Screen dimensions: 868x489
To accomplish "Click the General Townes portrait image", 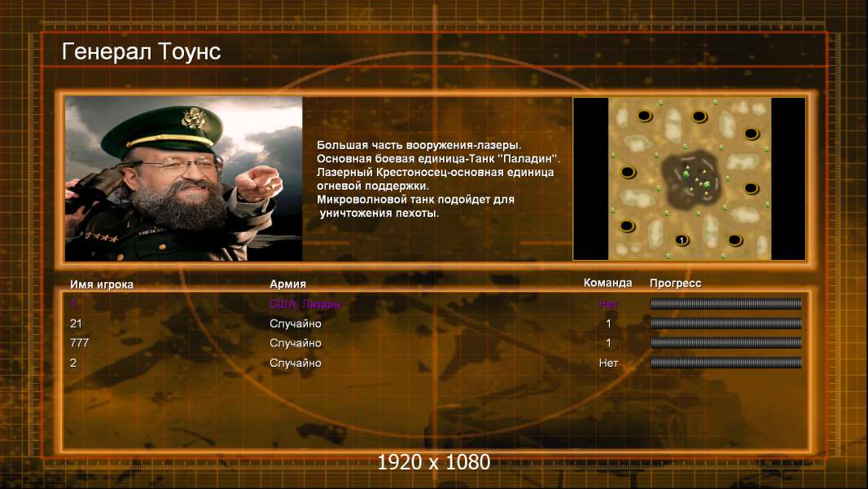I will [184, 178].
